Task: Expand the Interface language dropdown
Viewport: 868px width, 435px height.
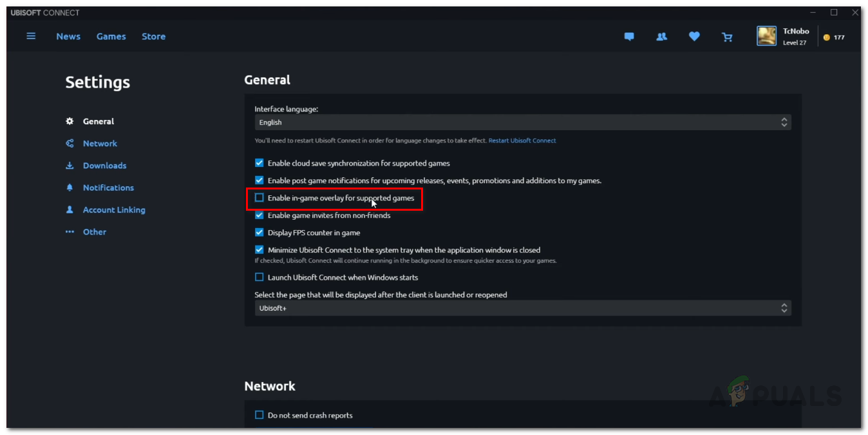Action: pos(522,122)
